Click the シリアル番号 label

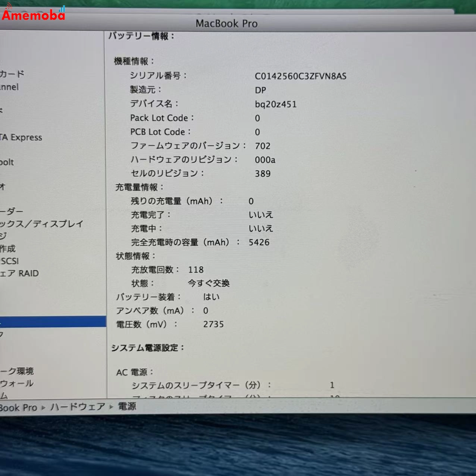(159, 76)
